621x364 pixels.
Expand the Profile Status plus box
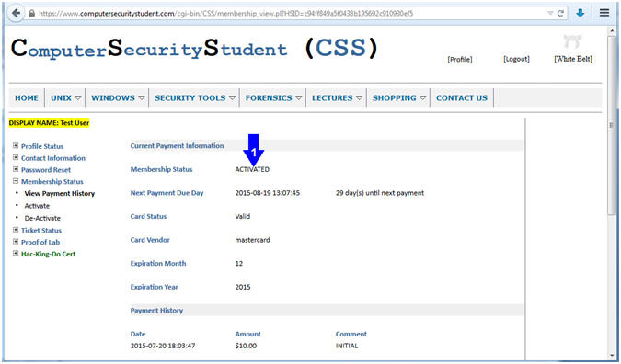coord(16,145)
